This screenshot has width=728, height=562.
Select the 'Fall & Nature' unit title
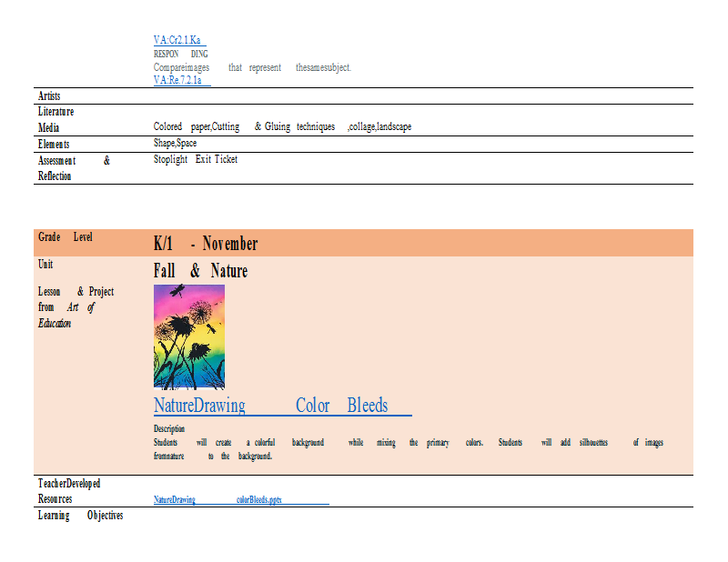click(200, 271)
